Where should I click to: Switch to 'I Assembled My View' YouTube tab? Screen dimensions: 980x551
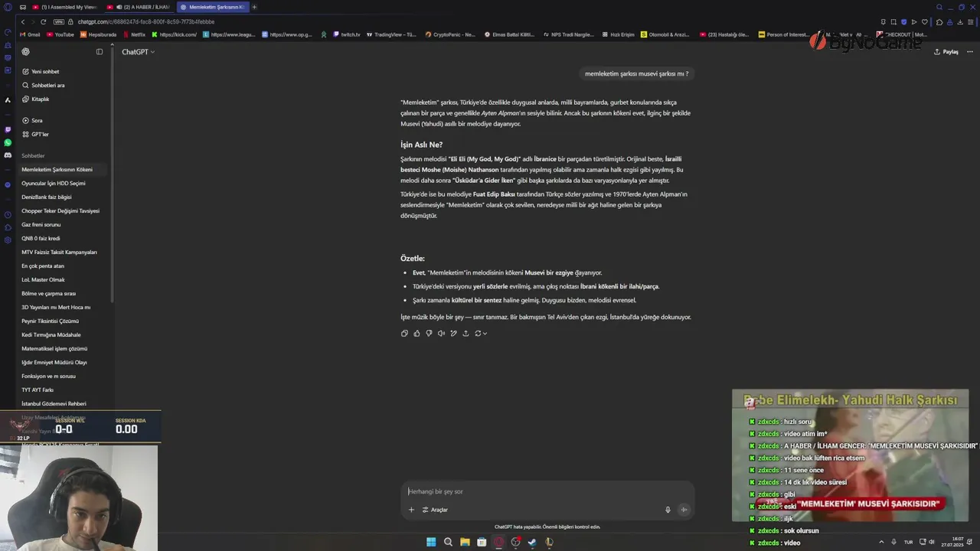tap(64, 7)
